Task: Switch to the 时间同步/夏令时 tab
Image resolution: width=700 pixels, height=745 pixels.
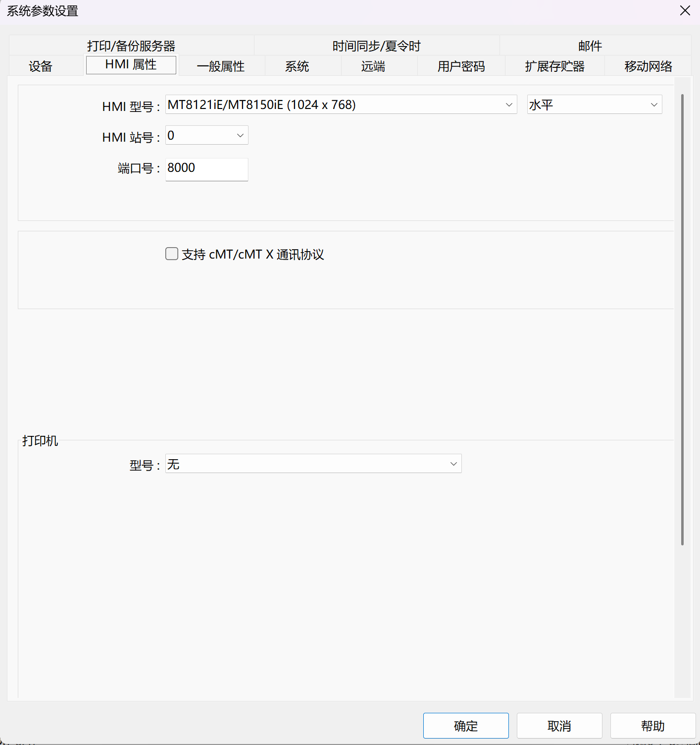Action: click(376, 46)
